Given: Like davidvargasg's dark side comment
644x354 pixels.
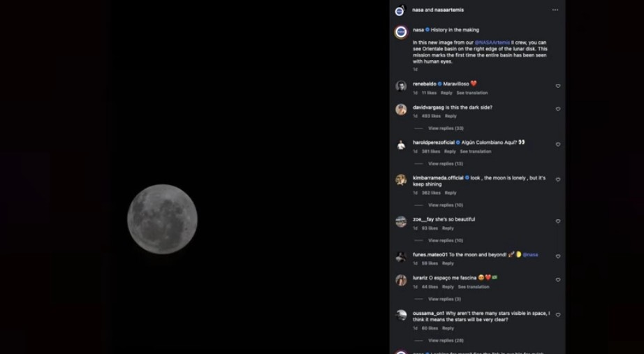Looking at the screenshot, I should click(x=557, y=110).
